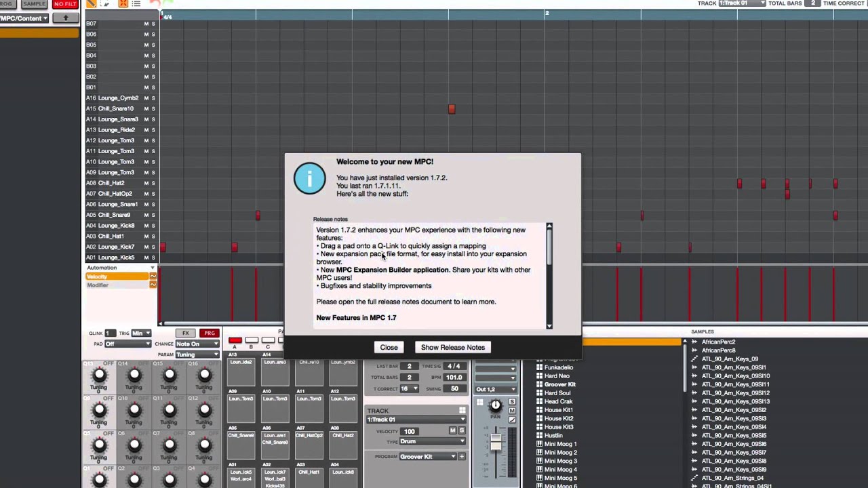Click the SWING 50 field

click(x=454, y=389)
